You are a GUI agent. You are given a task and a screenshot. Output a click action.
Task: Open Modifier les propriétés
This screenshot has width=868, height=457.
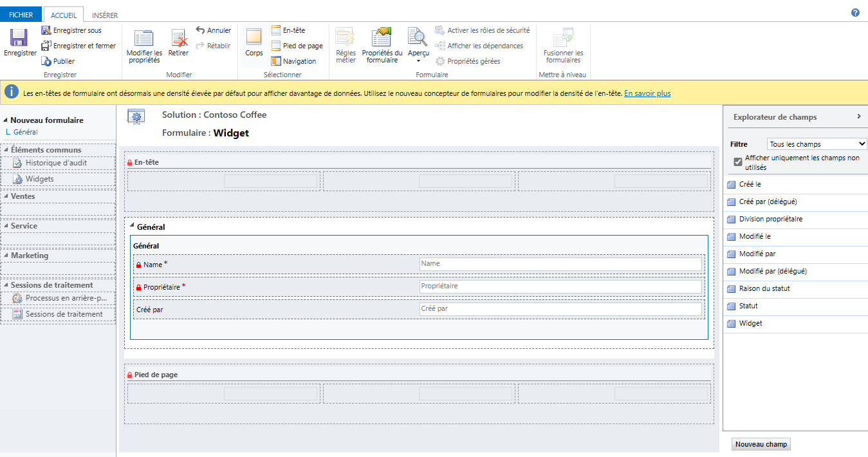click(144, 39)
